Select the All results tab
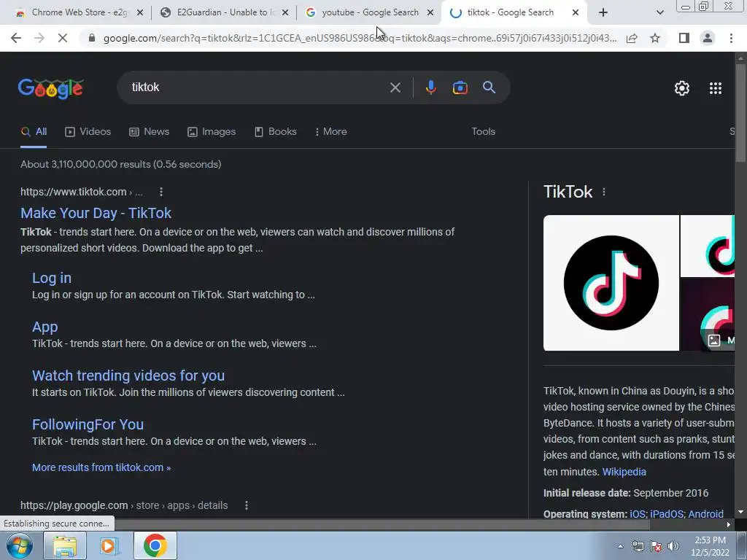This screenshot has height=560, width=747. click(34, 132)
